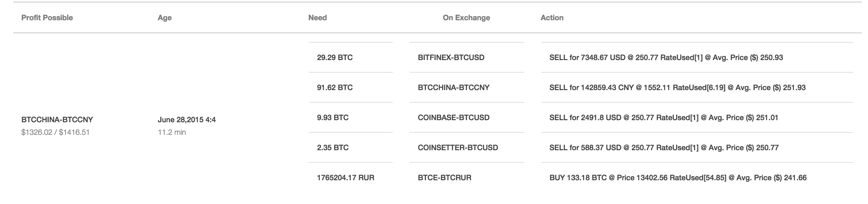Select BTCCHINA-BTCCNY in Profit Possible column

pyautogui.click(x=57, y=120)
